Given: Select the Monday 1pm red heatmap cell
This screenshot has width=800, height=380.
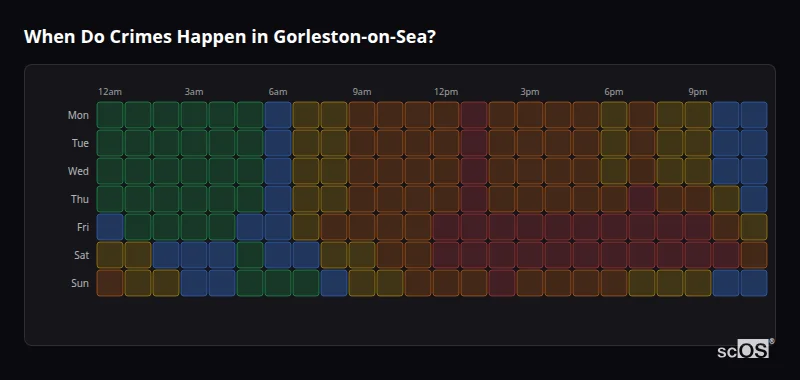Looking at the screenshot, I should click(474, 115).
